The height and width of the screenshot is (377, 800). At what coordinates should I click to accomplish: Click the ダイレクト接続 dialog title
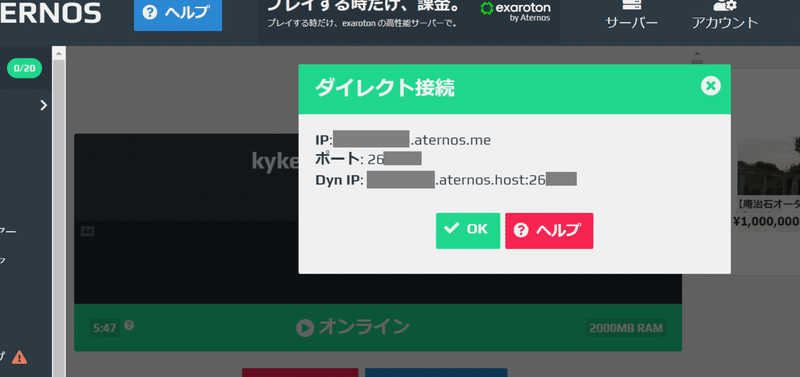385,89
